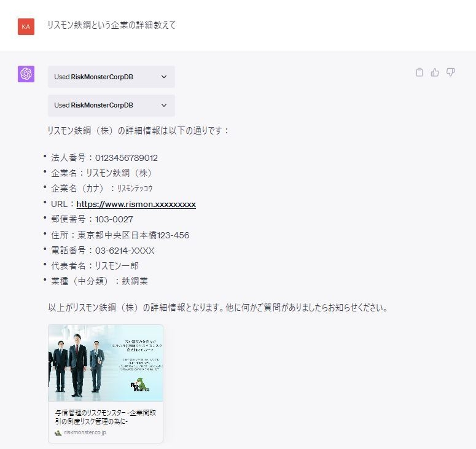The image size is (476, 449).
Task: Open the 与信管理のリスクモンスター card title
Action: (x=104, y=417)
